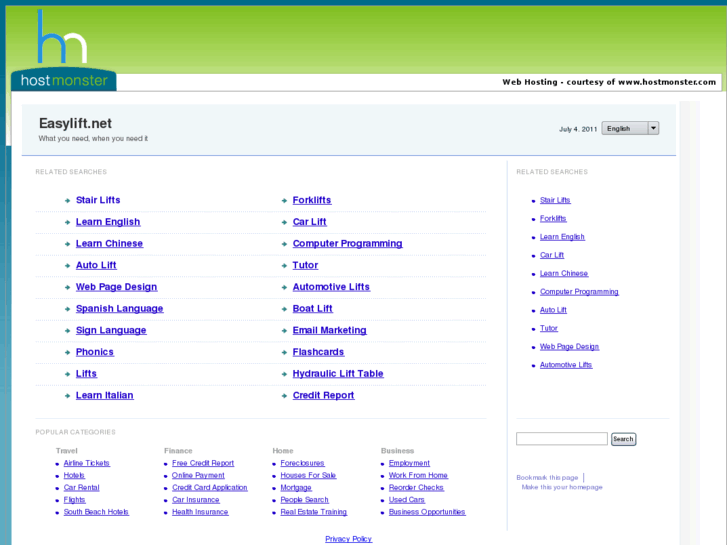
Task: Open Car Rental under Travel
Action: [82, 488]
